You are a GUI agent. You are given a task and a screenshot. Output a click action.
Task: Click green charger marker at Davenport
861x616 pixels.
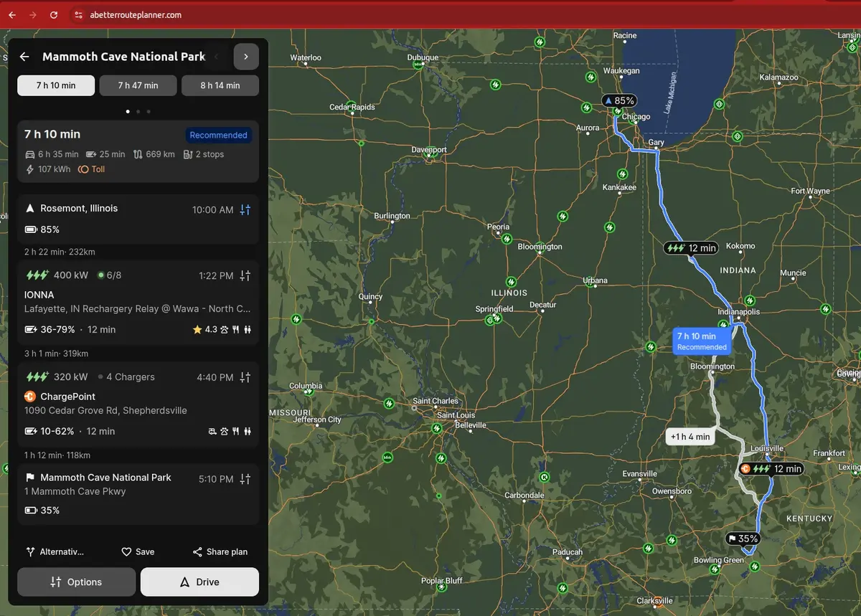[x=431, y=151]
